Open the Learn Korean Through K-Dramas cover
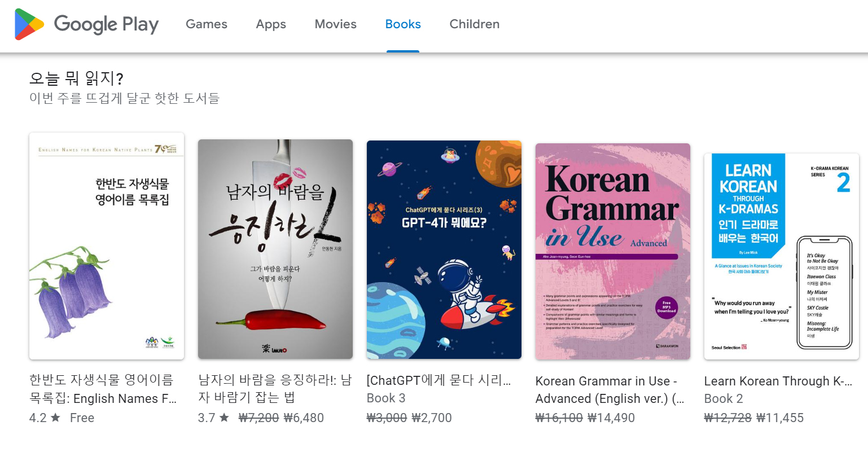 (782, 256)
